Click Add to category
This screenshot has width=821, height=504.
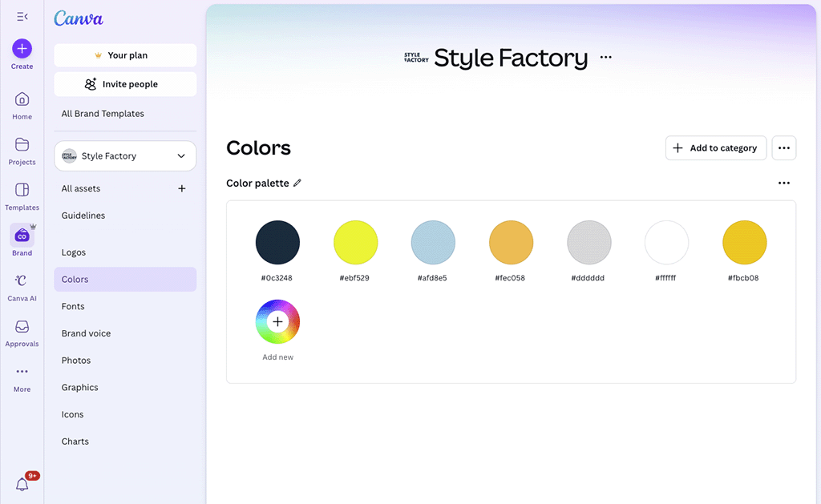[x=715, y=147]
